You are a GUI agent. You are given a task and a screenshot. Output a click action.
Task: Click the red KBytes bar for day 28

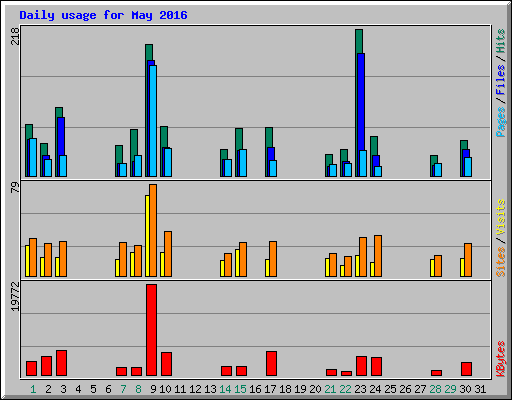click(436, 373)
